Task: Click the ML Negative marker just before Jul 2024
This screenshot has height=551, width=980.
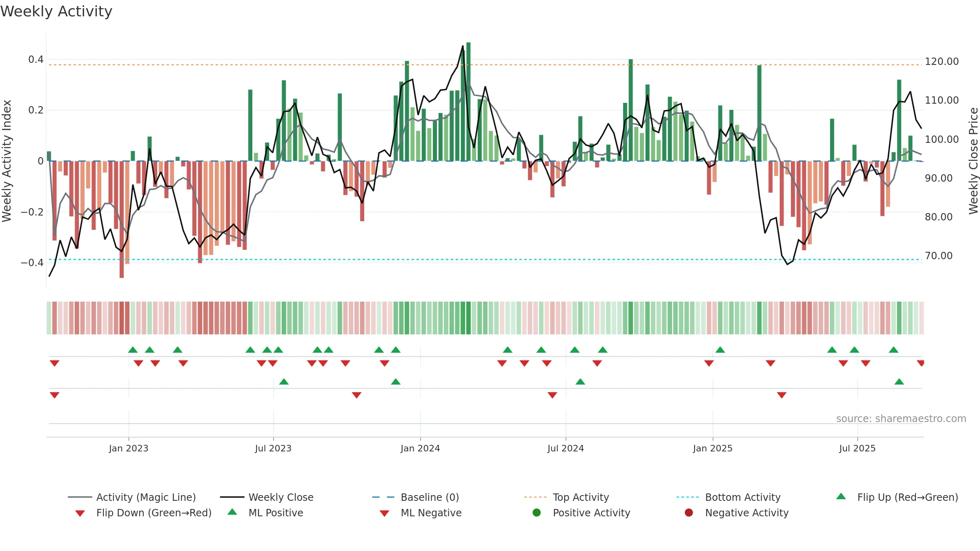Action: point(552,395)
